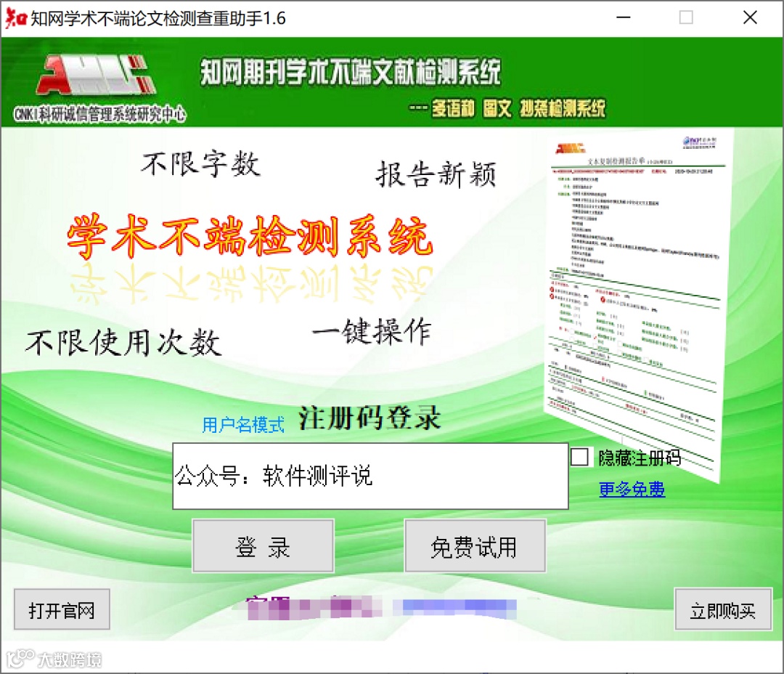Click the AMLC logo in green banner
The width and height of the screenshot is (784, 674).
coord(97,75)
